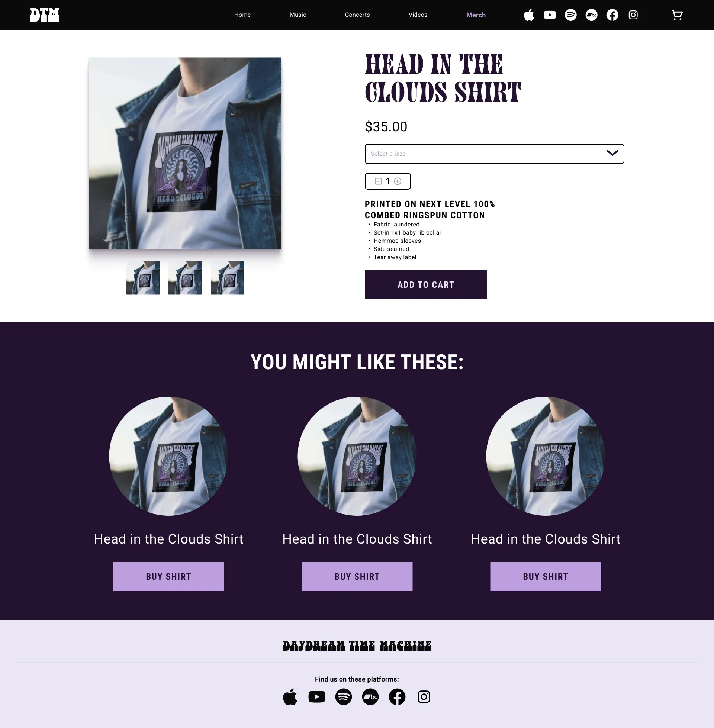Viewport: 714px width, 728px height.
Task: Click the Facebook icon in header
Action: pyautogui.click(x=612, y=15)
